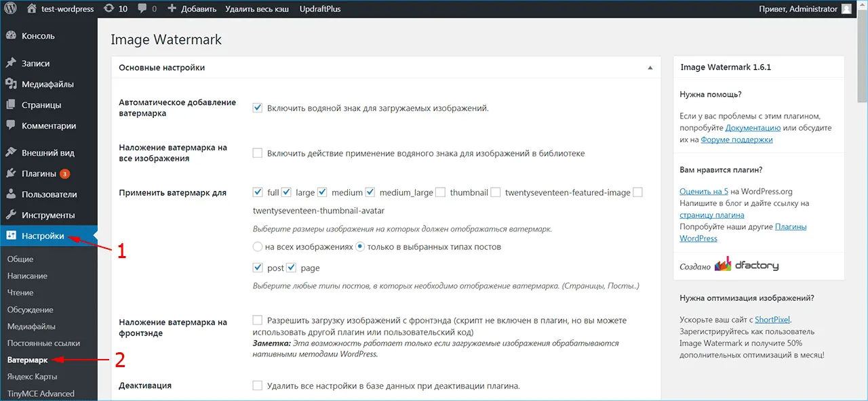This screenshot has height=401, width=868.
Task: Check the twentyseventeen-thumbnail-avatar size
Action: point(637,192)
